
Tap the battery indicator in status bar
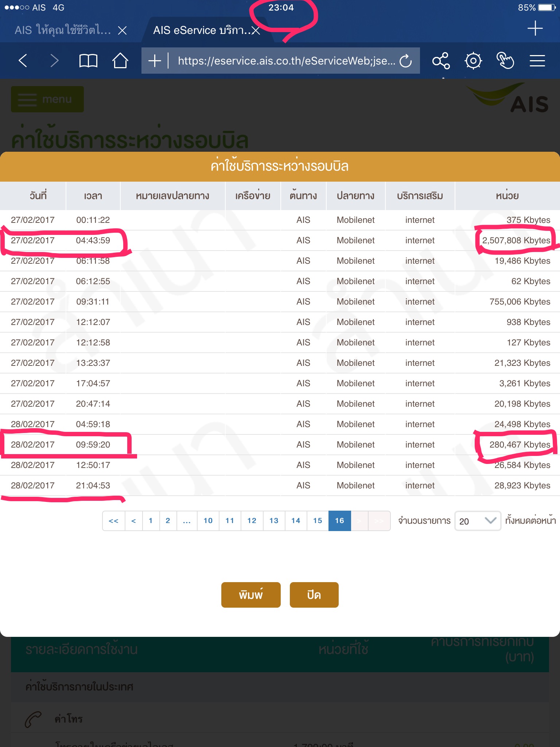tap(547, 8)
